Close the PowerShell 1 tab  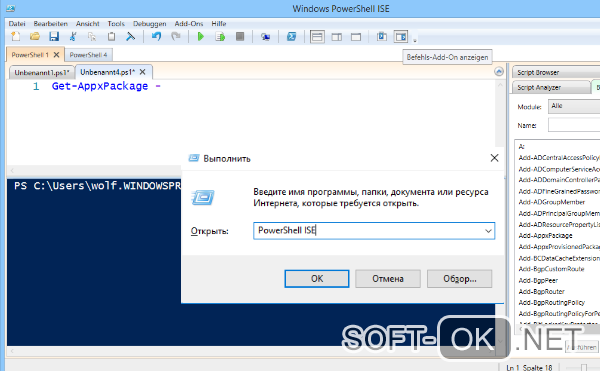pyautogui.click(x=56, y=55)
